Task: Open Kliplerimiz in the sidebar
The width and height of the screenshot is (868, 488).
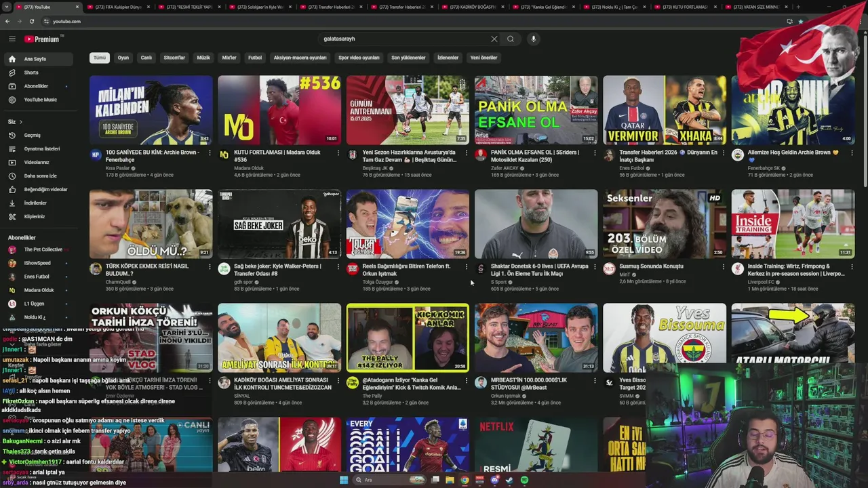Action: [x=38, y=216]
